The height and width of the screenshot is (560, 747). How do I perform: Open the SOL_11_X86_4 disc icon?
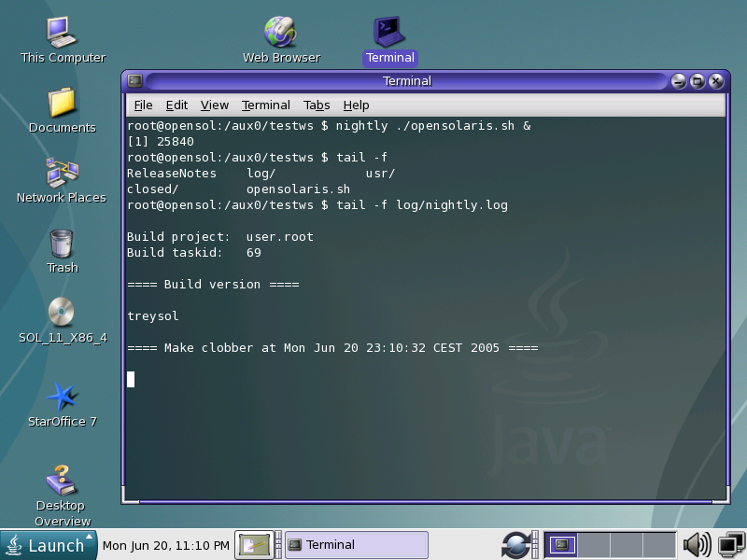point(63,320)
